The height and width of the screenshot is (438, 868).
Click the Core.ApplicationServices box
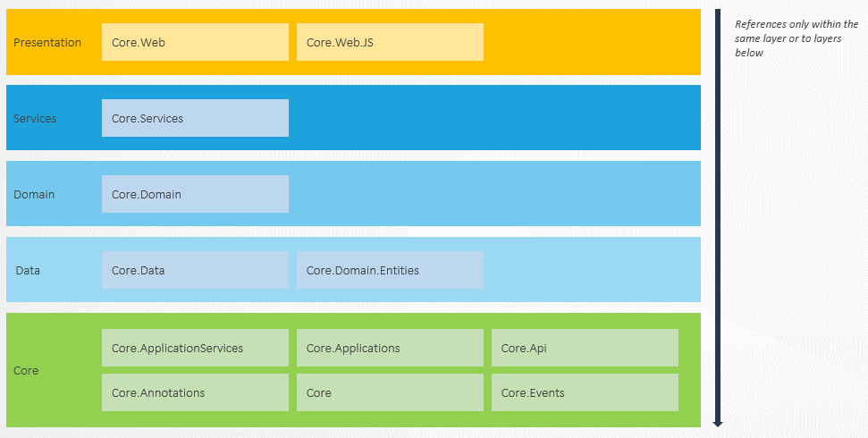(195, 348)
